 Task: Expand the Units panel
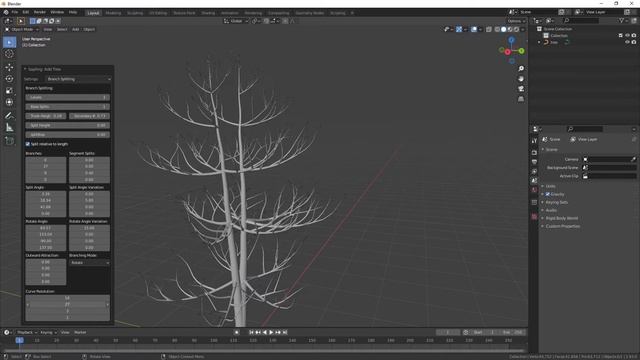pos(550,186)
